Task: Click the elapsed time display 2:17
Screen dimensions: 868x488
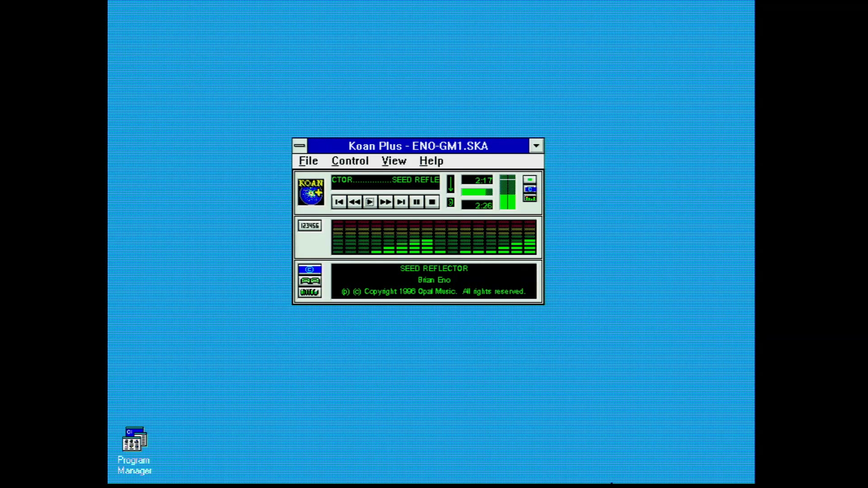Action: pyautogui.click(x=477, y=180)
